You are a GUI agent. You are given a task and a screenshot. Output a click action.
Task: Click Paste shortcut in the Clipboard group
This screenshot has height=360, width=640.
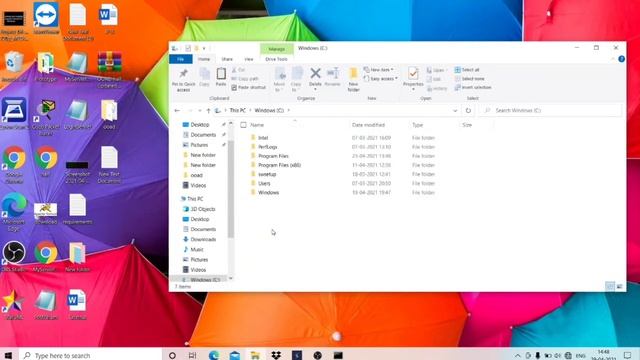249,87
